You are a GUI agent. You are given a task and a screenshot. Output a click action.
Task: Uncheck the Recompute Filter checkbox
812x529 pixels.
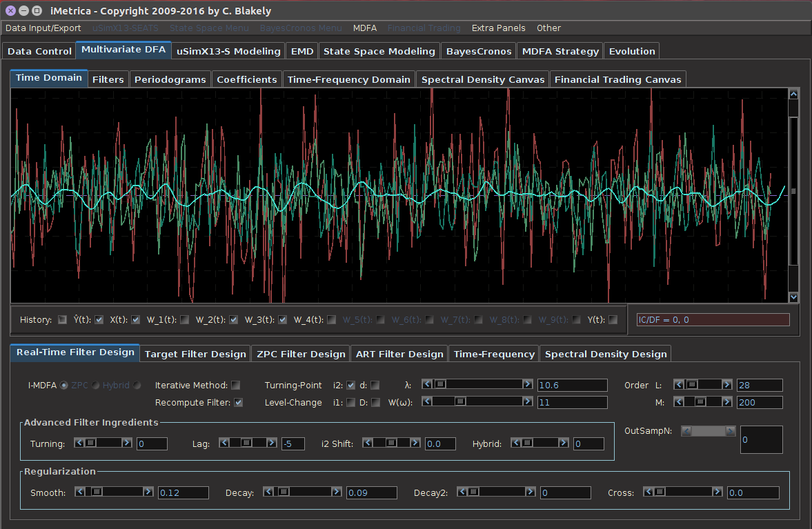coord(239,402)
